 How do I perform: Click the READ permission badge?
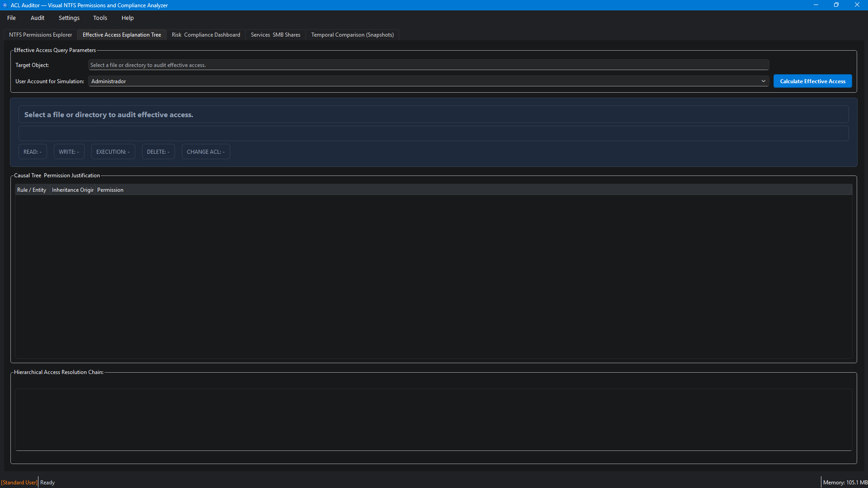pyautogui.click(x=33, y=152)
